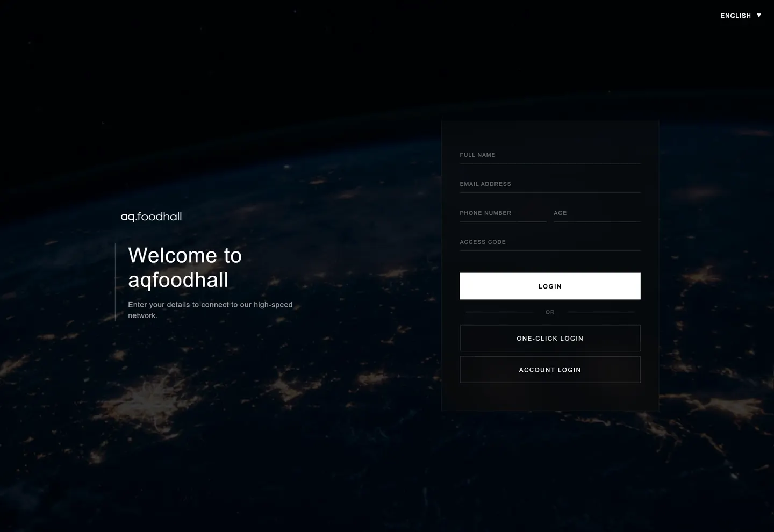Select the Age input field
Image resolution: width=774 pixels, height=532 pixels.
point(597,213)
